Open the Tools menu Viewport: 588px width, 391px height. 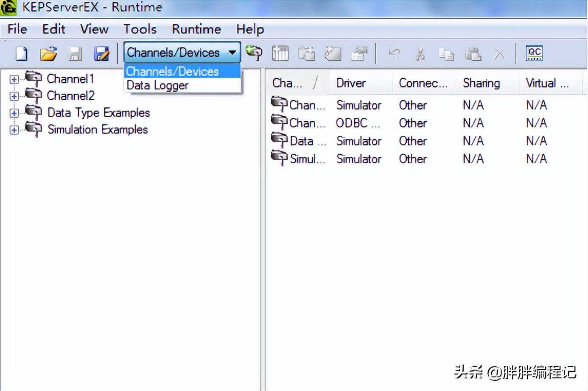point(140,29)
